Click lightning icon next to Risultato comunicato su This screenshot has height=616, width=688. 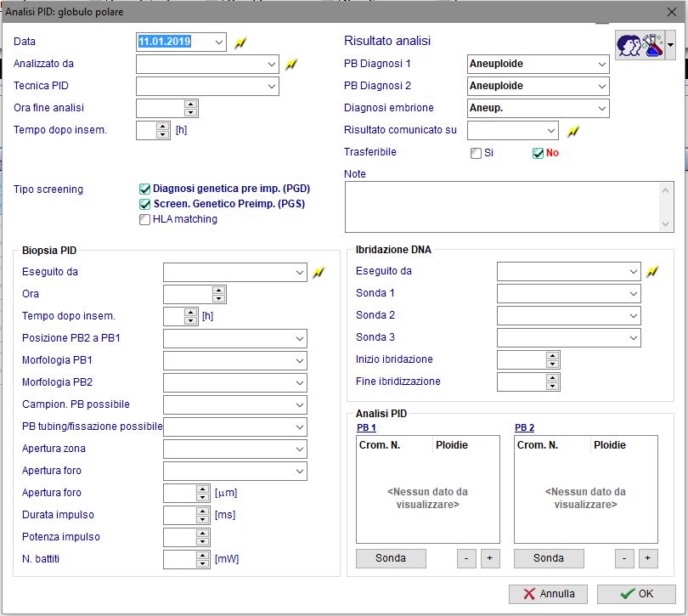(x=572, y=131)
